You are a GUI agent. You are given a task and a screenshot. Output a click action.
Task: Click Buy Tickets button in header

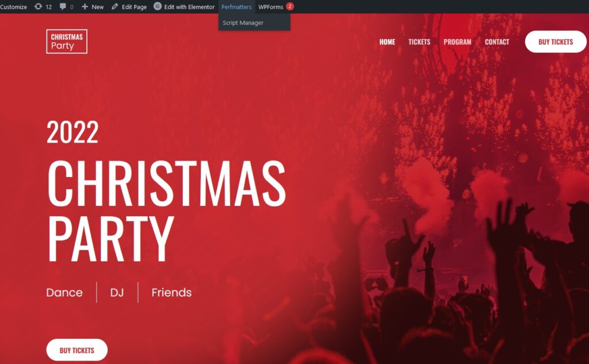coord(556,42)
